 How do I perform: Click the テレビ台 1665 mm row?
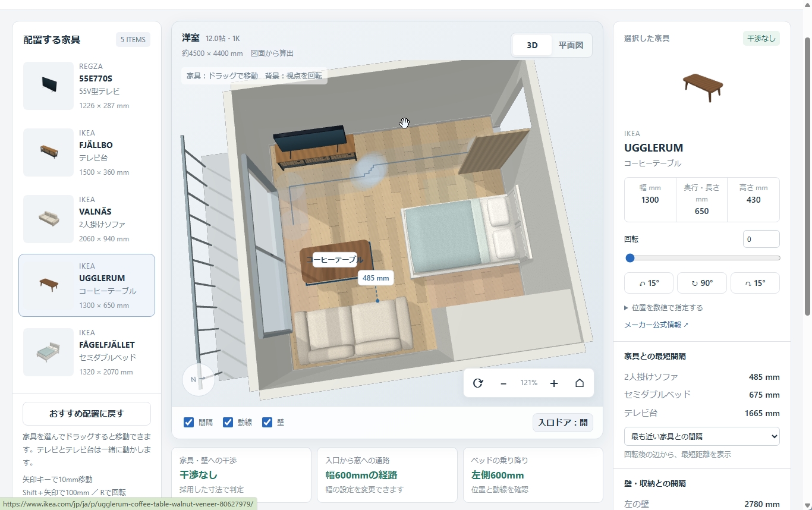coord(702,413)
